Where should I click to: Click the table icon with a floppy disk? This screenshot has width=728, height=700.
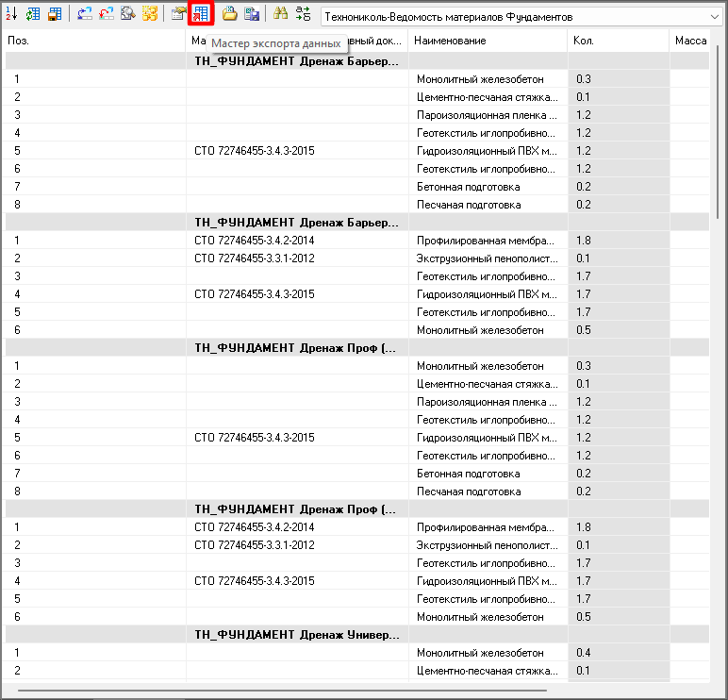click(55, 14)
